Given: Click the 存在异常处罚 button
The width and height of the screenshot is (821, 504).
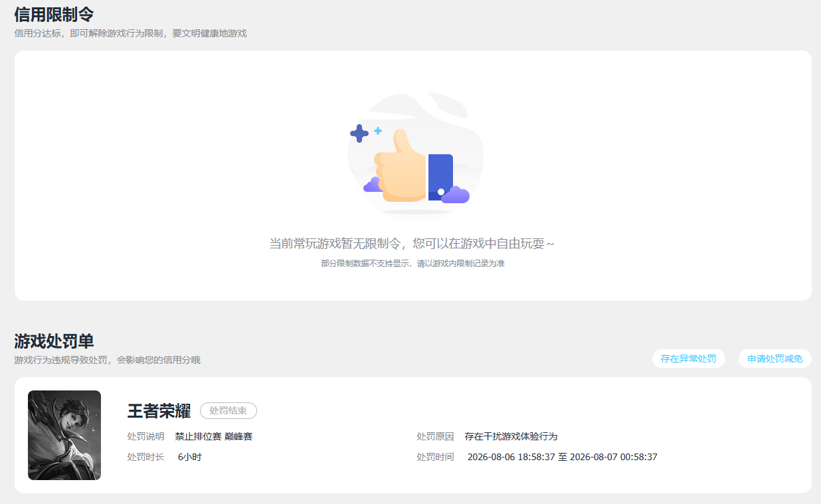Looking at the screenshot, I should (x=688, y=359).
